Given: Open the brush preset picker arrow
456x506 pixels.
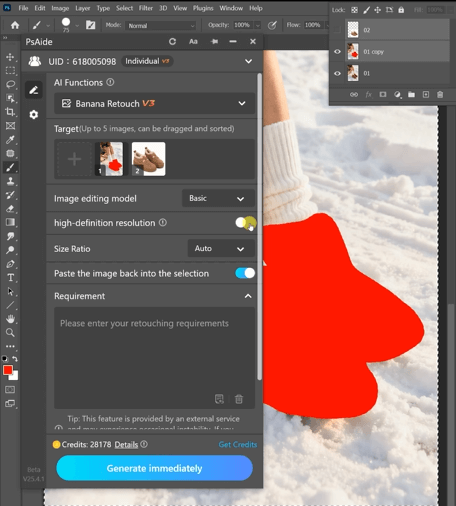Looking at the screenshot, I should [77, 25].
